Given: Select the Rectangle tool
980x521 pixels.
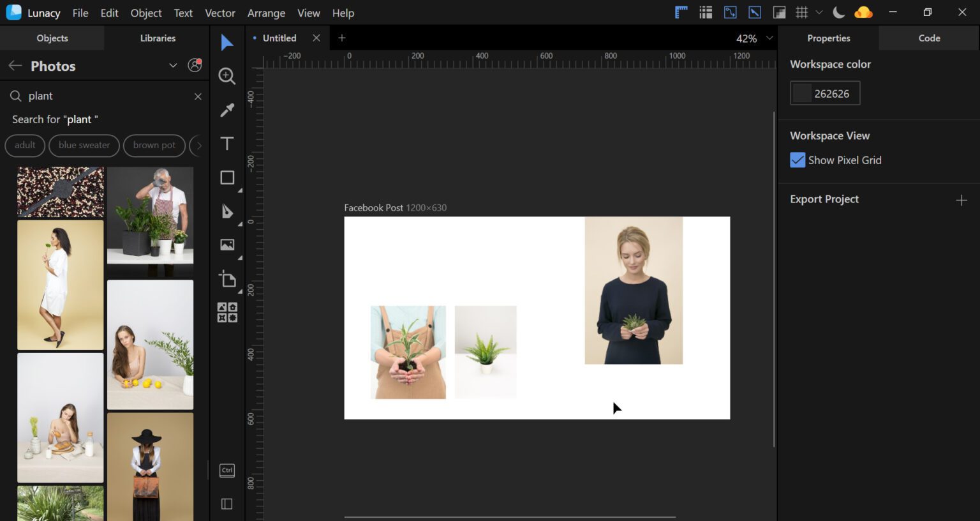Looking at the screenshot, I should click(x=227, y=177).
